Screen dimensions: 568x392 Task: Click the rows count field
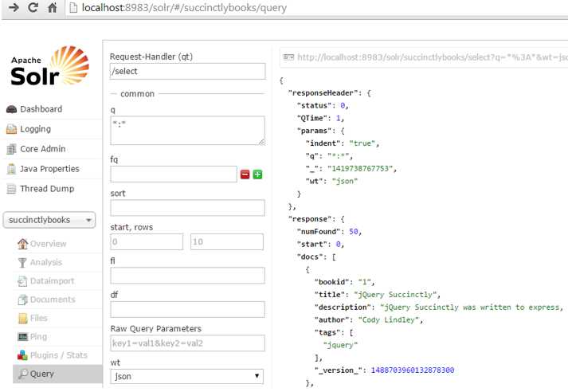pyautogui.click(x=227, y=241)
